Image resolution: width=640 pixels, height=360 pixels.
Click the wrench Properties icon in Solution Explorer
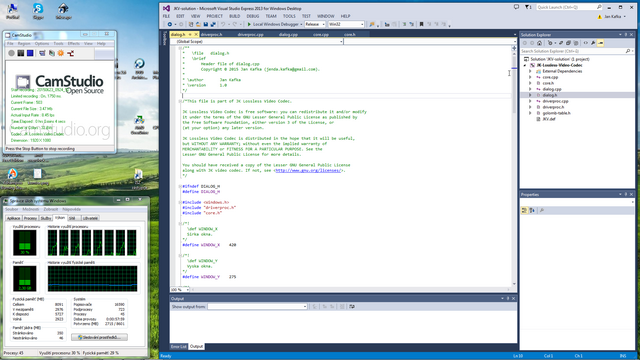[x=593, y=43]
